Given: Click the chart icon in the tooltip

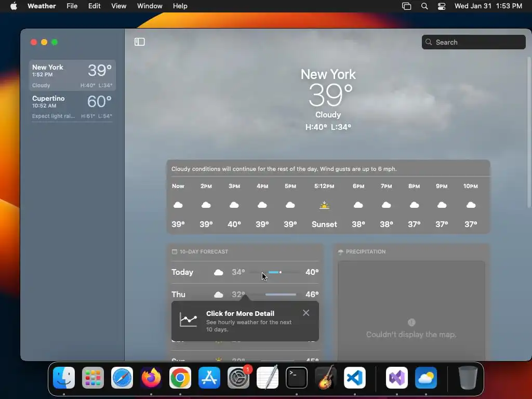Looking at the screenshot, I should [188, 320].
